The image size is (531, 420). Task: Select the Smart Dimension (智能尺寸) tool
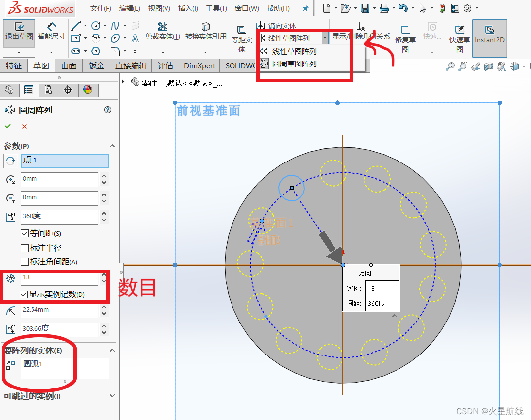(x=51, y=31)
